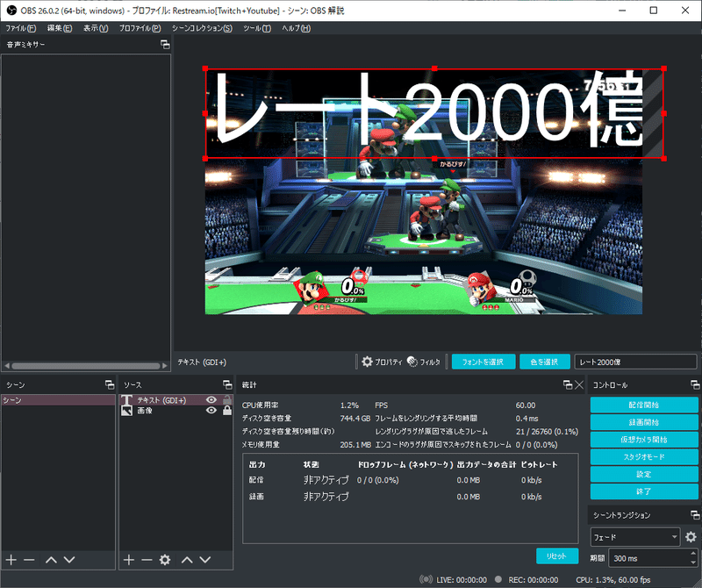Pop out the シーン dock panel

(x=110, y=384)
